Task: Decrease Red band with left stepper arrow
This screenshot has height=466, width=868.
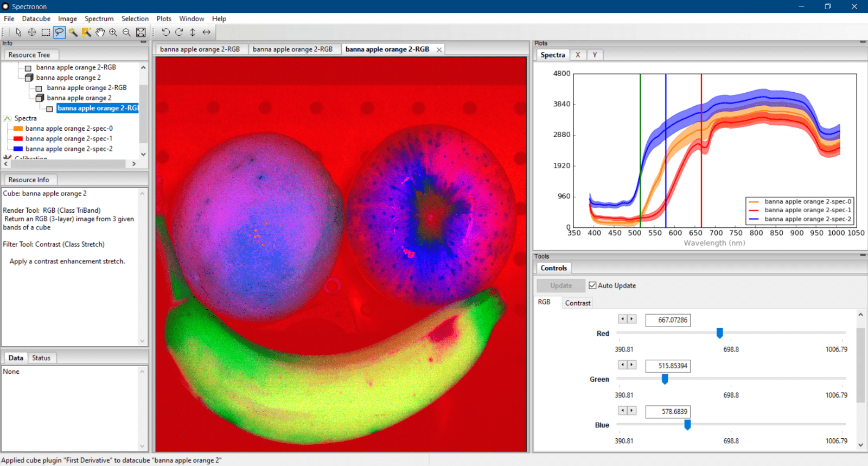Action: click(622, 319)
